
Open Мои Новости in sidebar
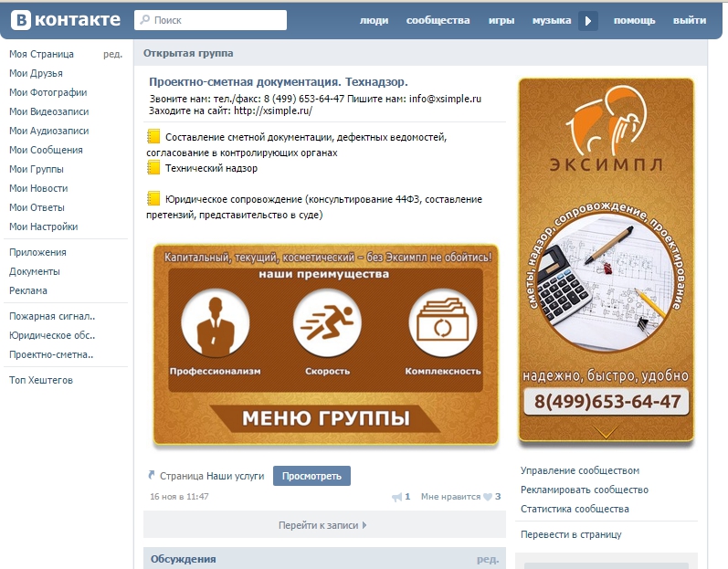[38, 188]
